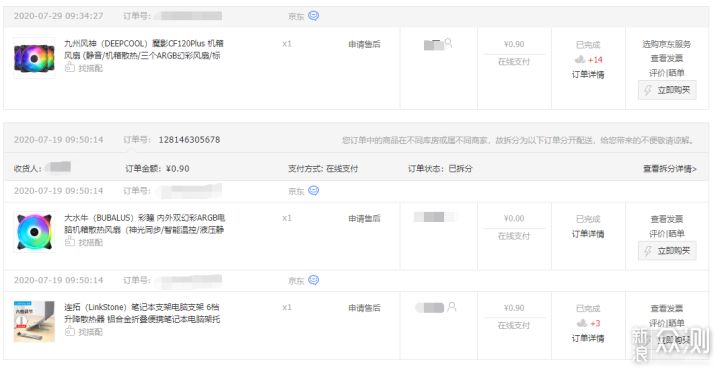Click 立即购买 button for the BUBALUS fan
The image size is (720, 372).
pos(667,251)
